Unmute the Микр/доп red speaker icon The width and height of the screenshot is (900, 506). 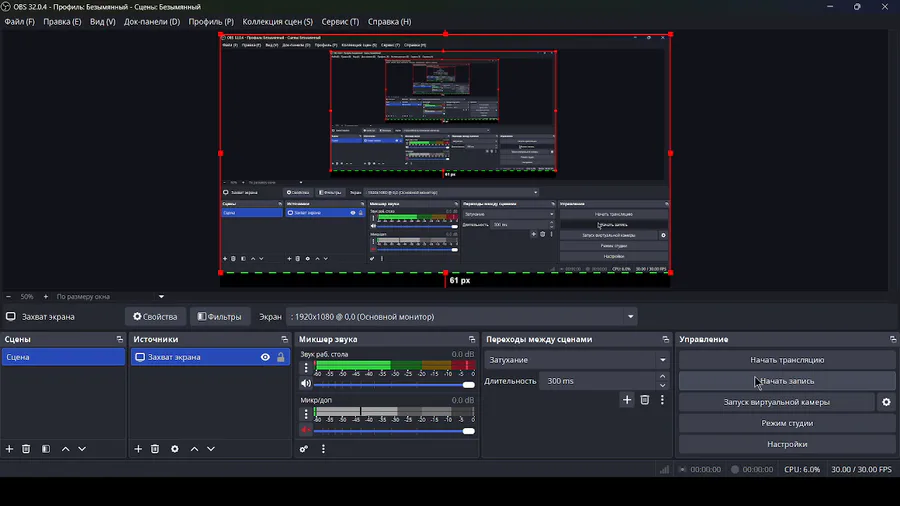pyautogui.click(x=306, y=430)
